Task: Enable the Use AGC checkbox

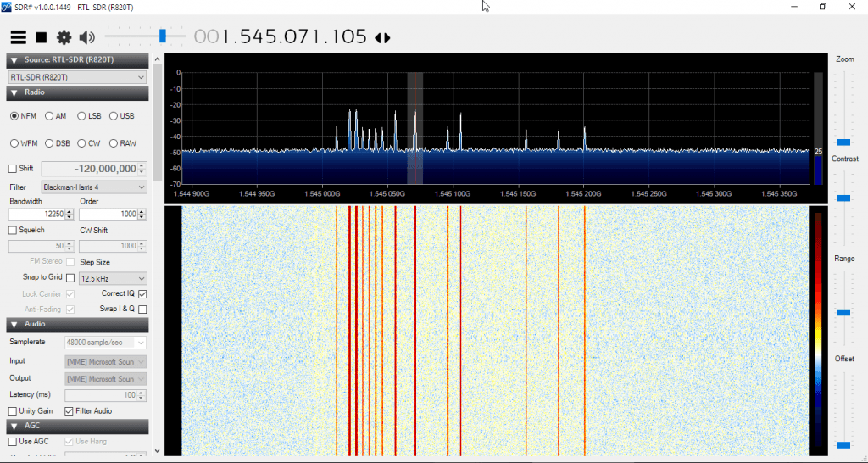Action: pos(13,442)
